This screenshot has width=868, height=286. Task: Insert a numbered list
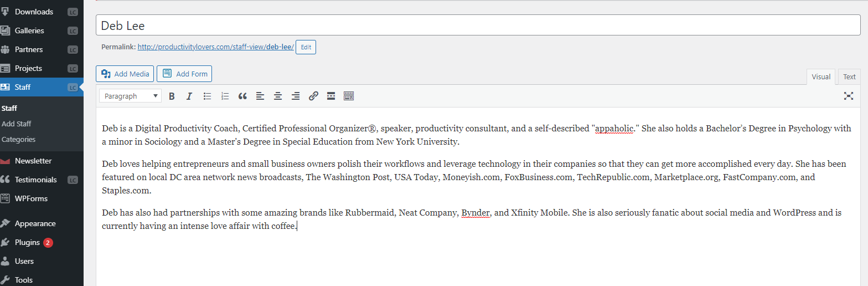tap(225, 96)
